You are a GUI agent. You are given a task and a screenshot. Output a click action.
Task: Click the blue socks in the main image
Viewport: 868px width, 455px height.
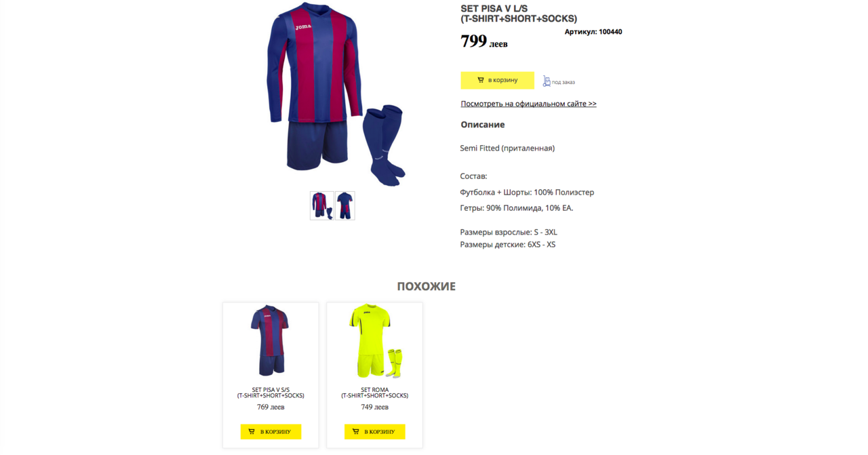click(x=384, y=144)
